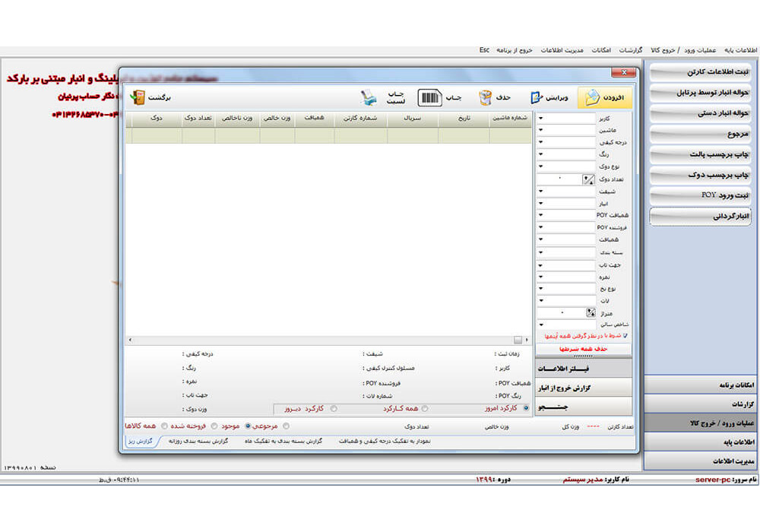Click the چاپ برچسب پالت sidebar button
The width and height of the screenshot is (760, 532).
tap(701, 154)
